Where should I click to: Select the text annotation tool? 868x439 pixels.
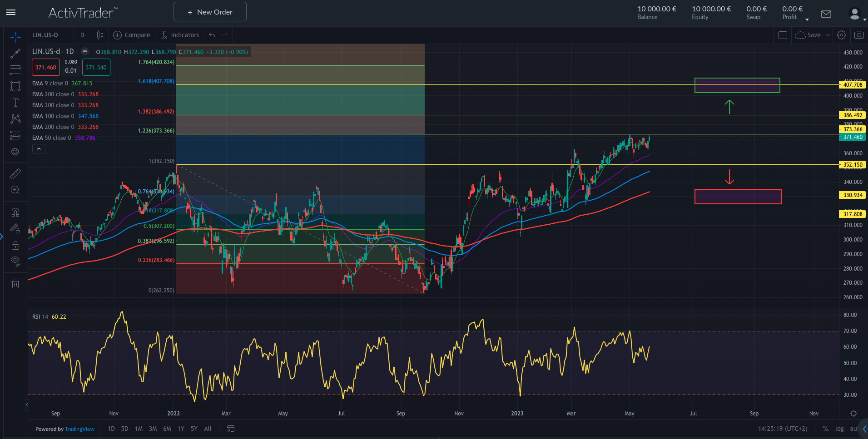[x=15, y=103]
